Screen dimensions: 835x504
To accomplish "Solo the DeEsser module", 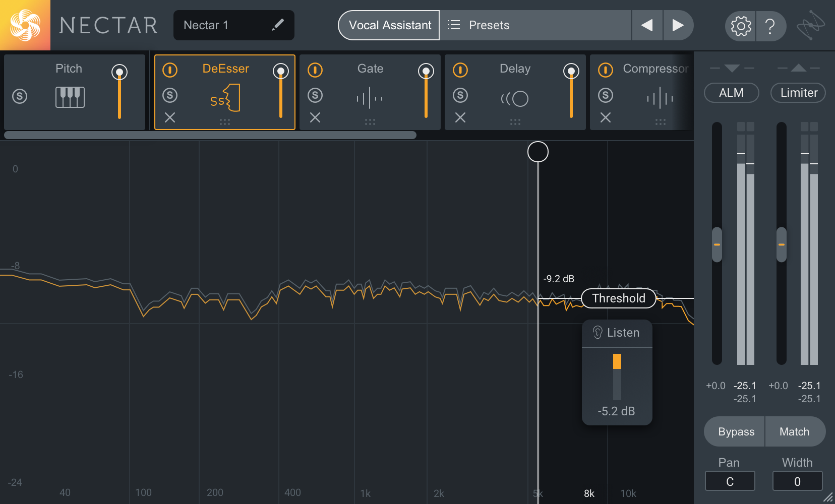I will tap(170, 95).
